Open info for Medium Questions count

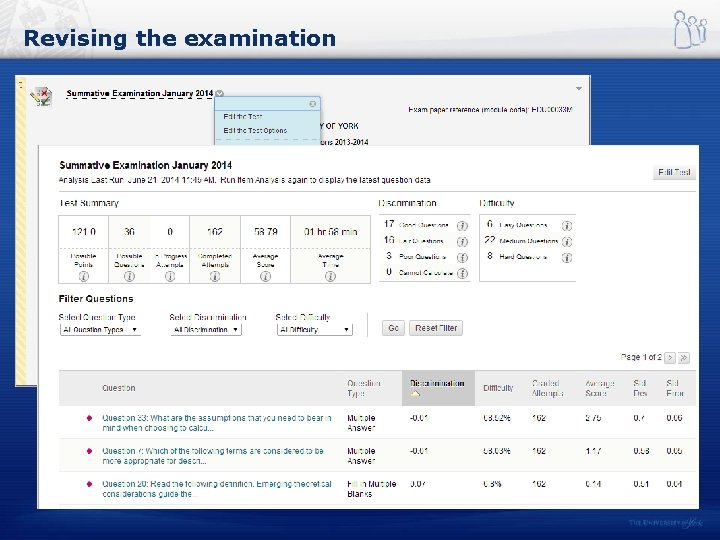click(567, 242)
